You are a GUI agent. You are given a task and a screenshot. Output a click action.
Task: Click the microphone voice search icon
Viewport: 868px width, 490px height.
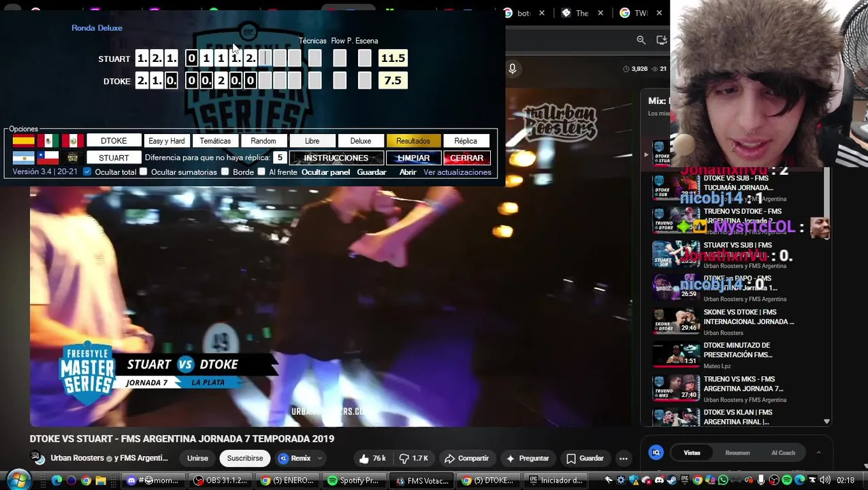point(513,68)
